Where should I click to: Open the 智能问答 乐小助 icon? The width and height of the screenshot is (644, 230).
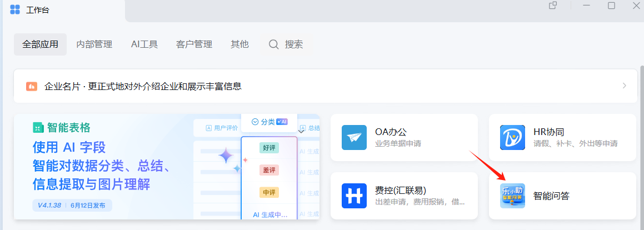click(512, 196)
